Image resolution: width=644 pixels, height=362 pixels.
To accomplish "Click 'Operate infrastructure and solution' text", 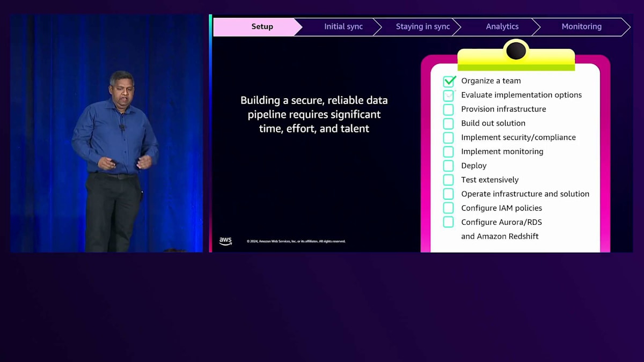I will (x=525, y=194).
